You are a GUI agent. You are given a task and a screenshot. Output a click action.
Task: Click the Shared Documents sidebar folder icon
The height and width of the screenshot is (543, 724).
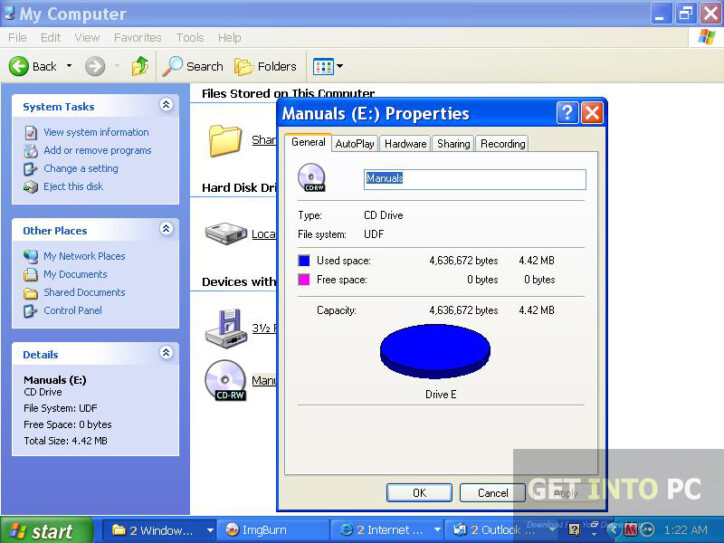30,293
